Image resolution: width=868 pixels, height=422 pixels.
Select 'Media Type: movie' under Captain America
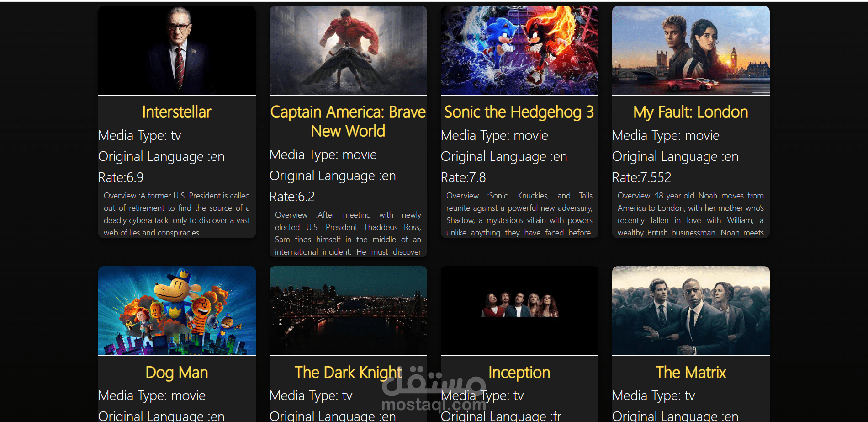pos(323,155)
